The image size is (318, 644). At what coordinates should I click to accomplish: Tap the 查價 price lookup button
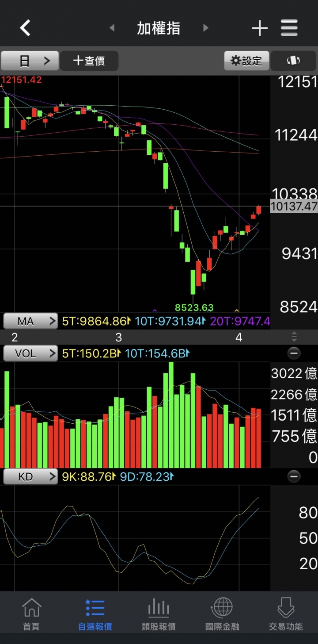pyautogui.click(x=89, y=61)
